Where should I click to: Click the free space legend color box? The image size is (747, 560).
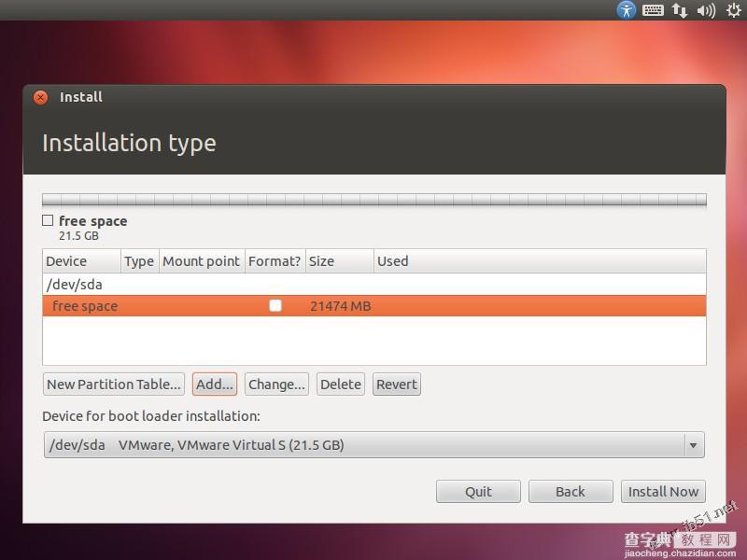tap(48, 220)
